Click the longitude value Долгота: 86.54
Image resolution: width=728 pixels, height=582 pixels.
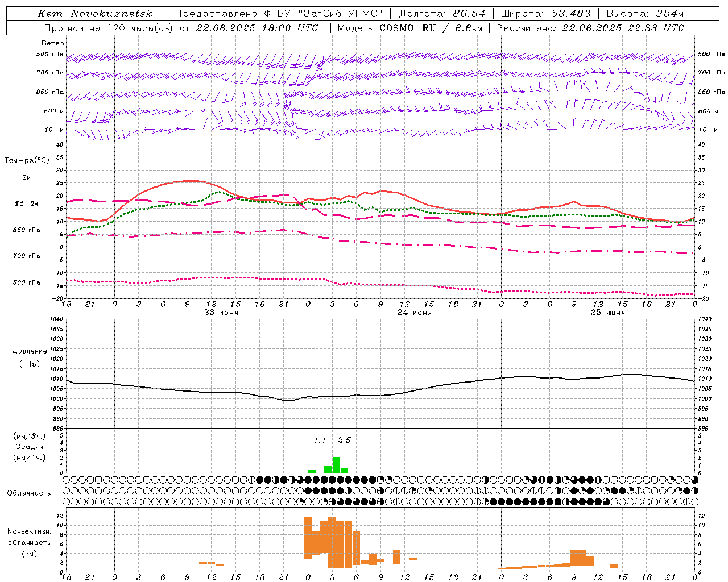coord(442,14)
